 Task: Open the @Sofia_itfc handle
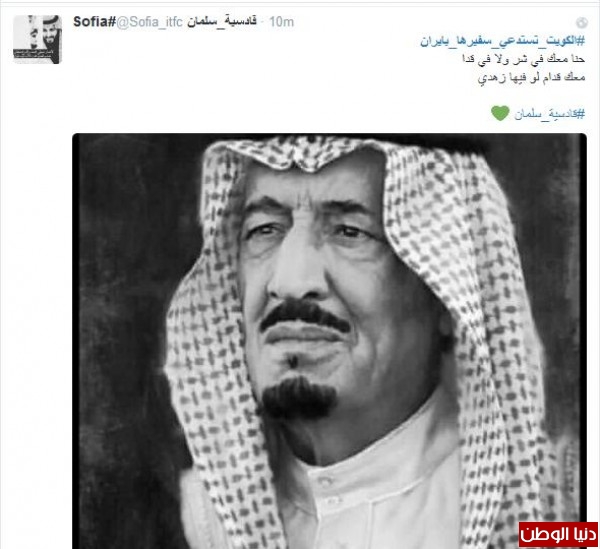click(x=149, y=22)
